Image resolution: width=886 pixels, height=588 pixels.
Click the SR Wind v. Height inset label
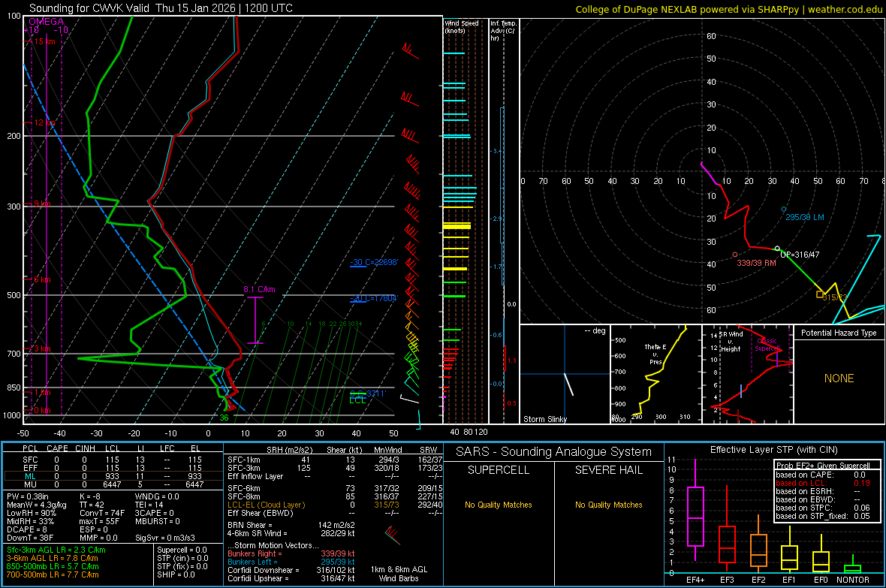(x=731, y=342)
